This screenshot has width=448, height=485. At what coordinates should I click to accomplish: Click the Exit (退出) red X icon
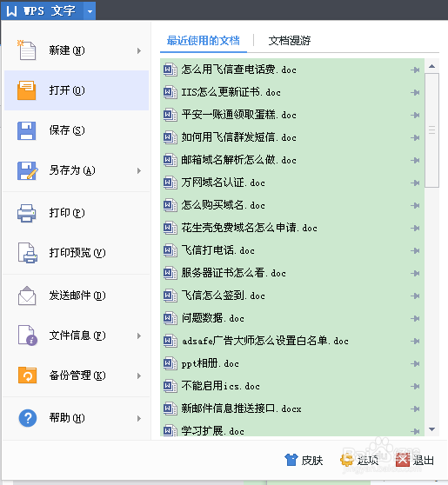(x=403, y=460)
